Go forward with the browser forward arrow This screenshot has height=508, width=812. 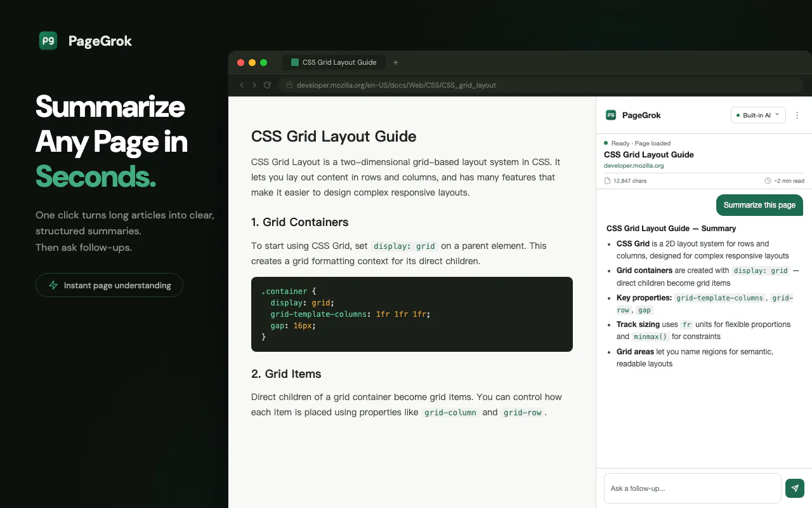[x=254, y=85]
